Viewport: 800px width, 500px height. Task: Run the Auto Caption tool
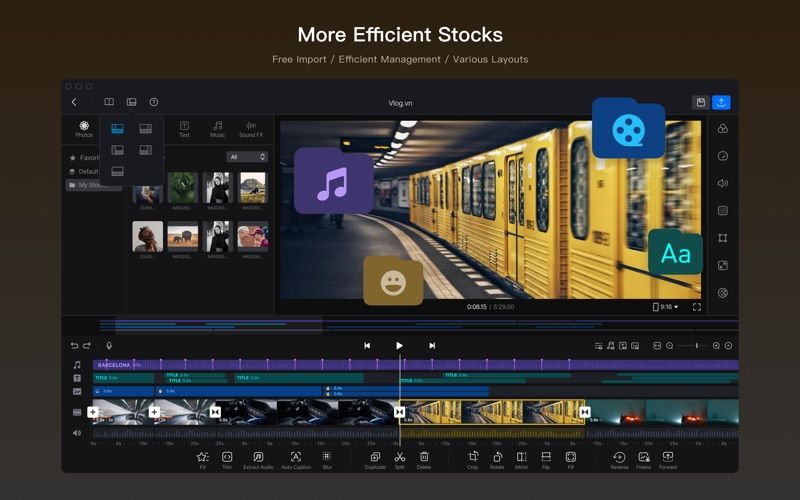pos(296,460)
